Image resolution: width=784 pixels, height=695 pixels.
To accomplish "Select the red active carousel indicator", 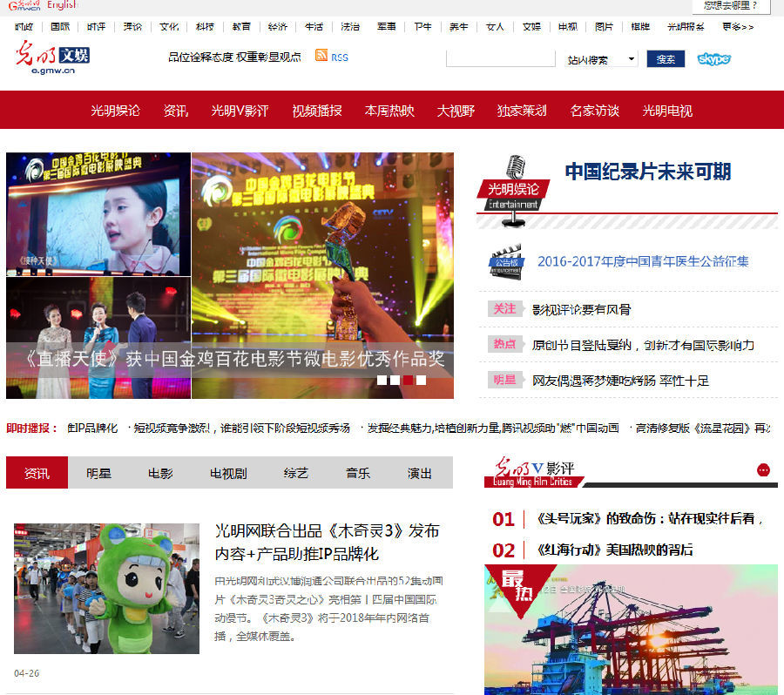I will pos(408,380).
